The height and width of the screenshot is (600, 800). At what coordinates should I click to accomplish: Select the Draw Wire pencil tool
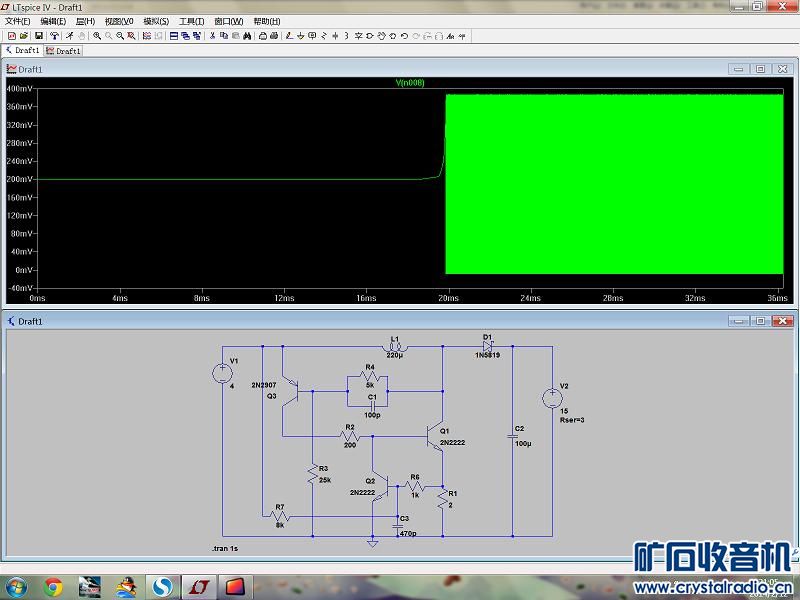(288, 36)
